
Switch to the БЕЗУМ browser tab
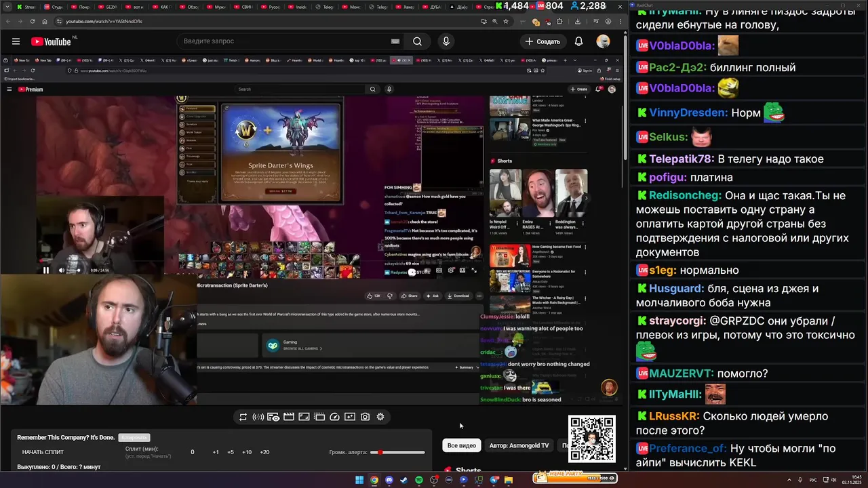point(107,7)
